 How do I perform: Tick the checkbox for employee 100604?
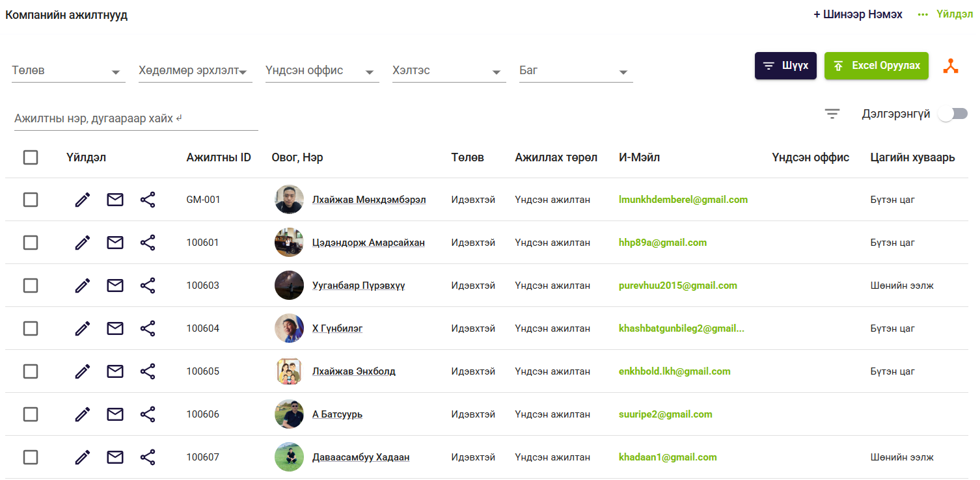(x=31, y=328)
